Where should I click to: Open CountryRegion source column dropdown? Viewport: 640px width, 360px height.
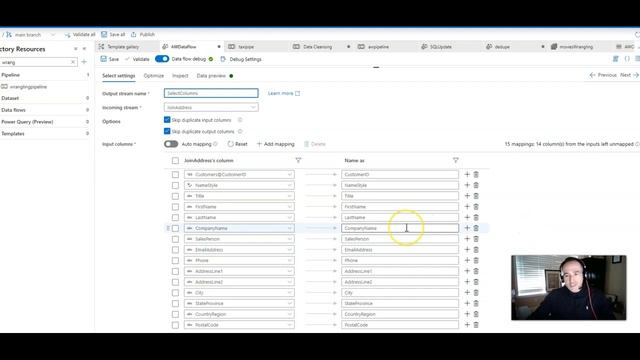coord(239,314)
